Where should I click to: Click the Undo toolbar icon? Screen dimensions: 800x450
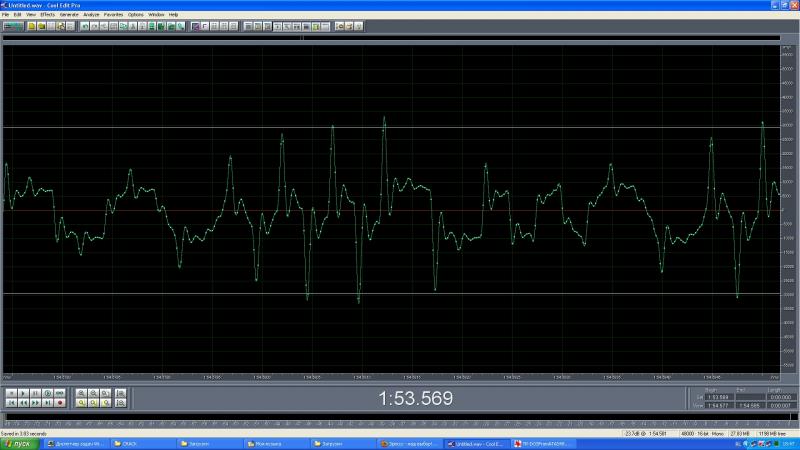coord(85,25)
